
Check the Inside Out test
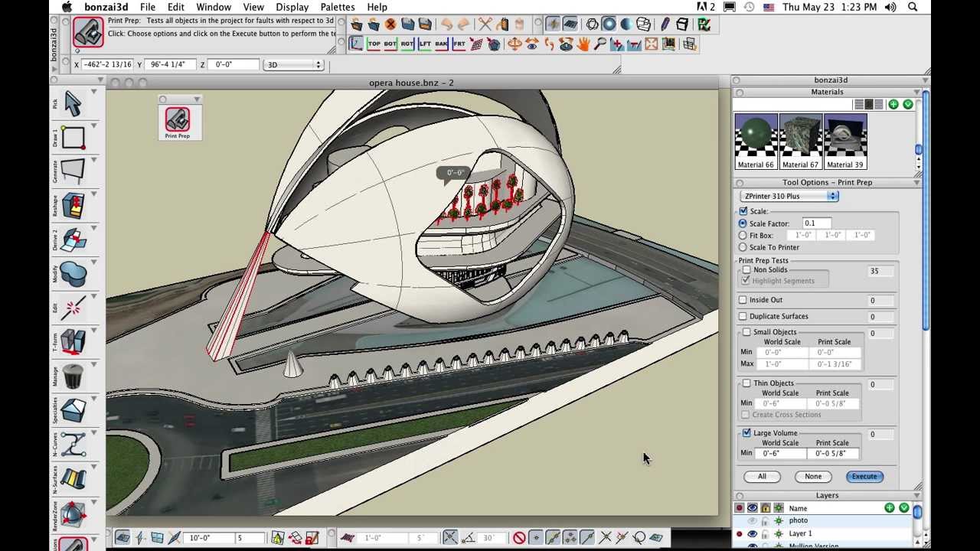coord(743,300)
